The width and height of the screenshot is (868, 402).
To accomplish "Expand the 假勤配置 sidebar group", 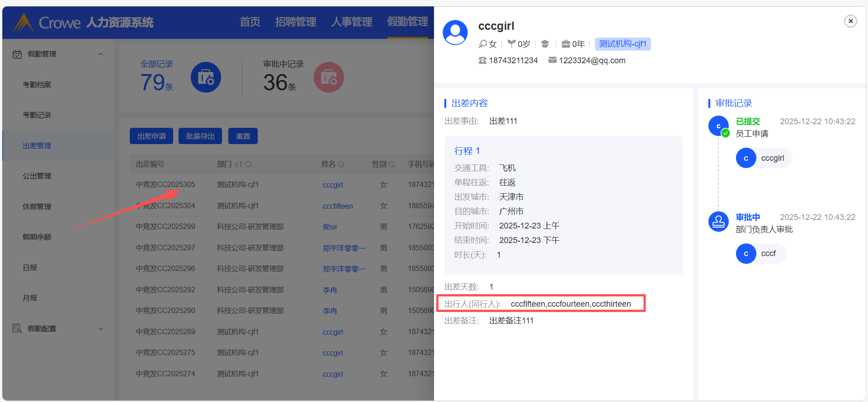I will (x=101, y=329).
